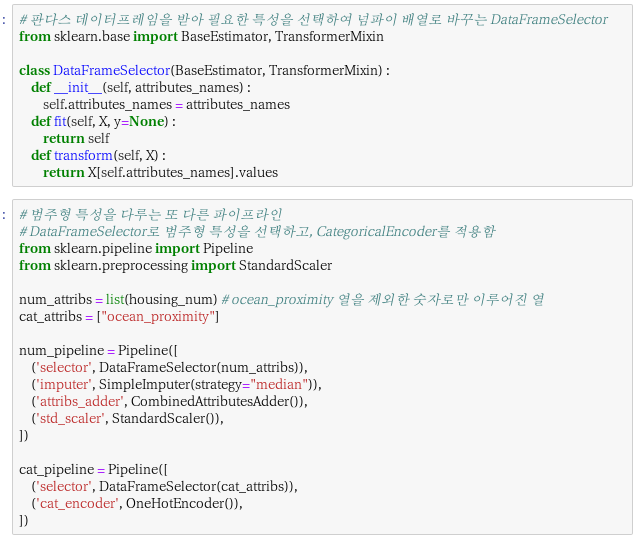The height and width of the screenshot is (543, 642).
Task: Click the DataFrameSelector(cat_attribs) line
Action: [x=165, y=486]
